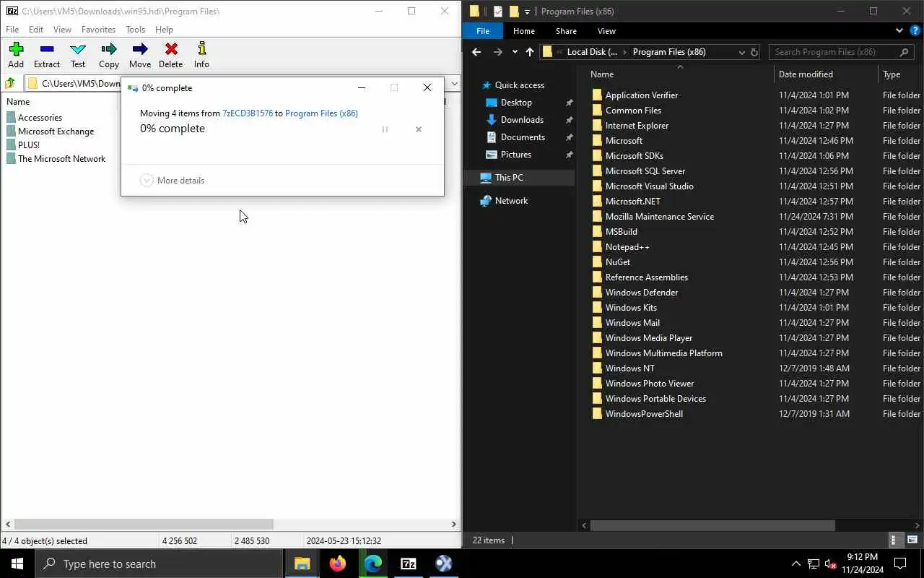Open Microsoft Edge from the taskbar

372,564
